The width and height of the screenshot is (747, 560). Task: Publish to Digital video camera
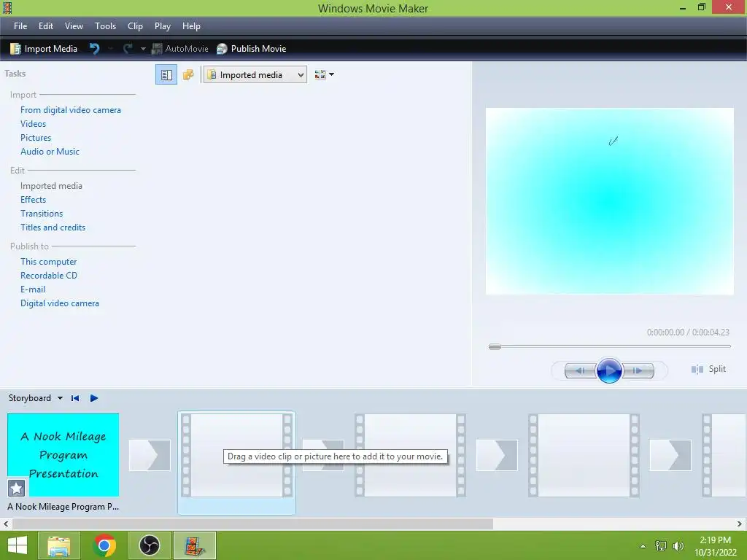[x=60, y=303]
